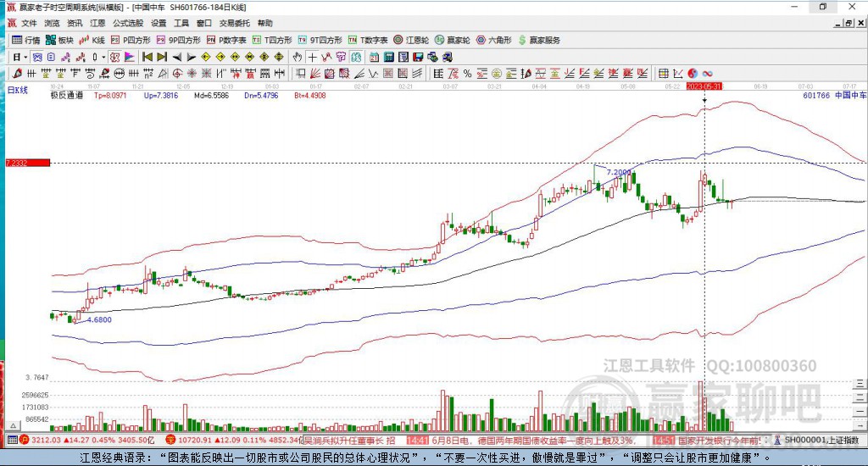The height and width of the screenshot is (466, 868).
Task: Expand the 日 period dropdown arrow
Action: coord(25,57)
